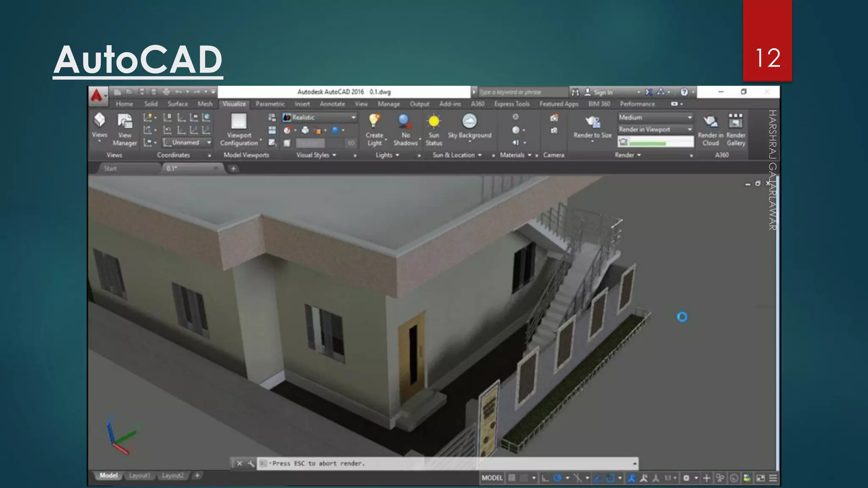Open the Unnamed UCS dropdown

[187, 142]
